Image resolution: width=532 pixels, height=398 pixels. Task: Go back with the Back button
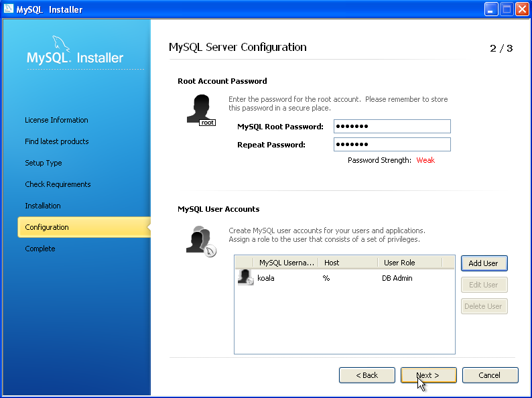pyautogui.click(x=367, y=375)
